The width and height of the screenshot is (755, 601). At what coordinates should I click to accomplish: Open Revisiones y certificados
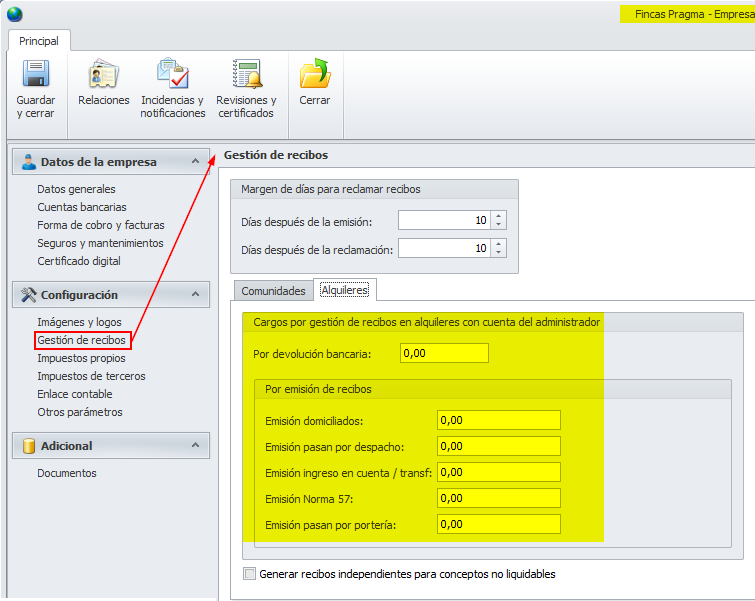coord(246,75)
